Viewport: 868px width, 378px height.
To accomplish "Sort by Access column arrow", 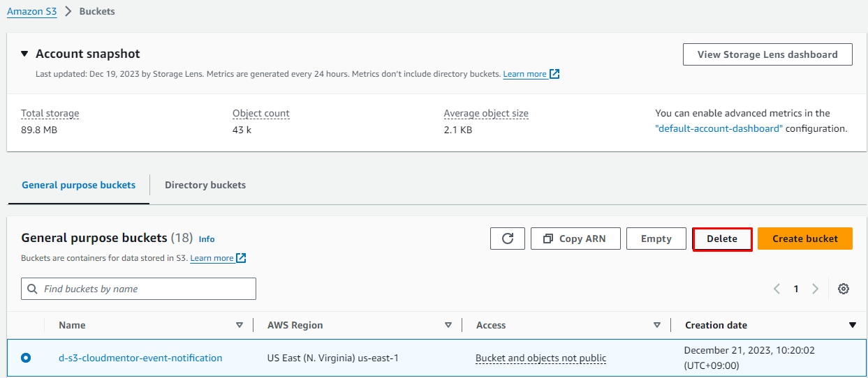I will (x=656, y=325).
